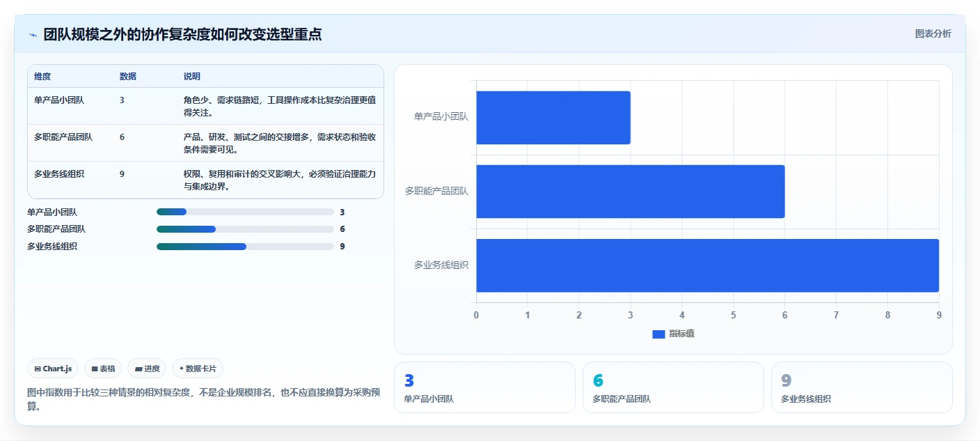The width and height of the screenshot is (980, 441).
Task: Click the chart y-axis label 多业务线组织
Action: [x=441, y=265]
